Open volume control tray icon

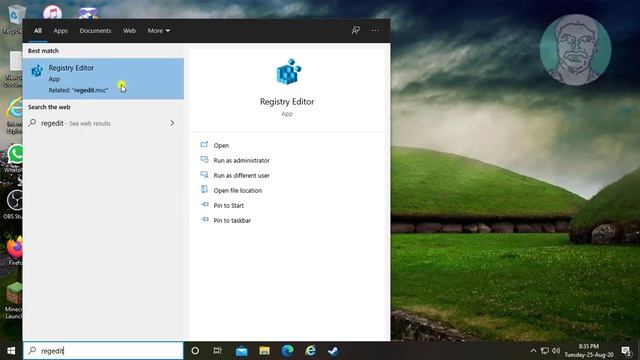(x=556, y=351)
